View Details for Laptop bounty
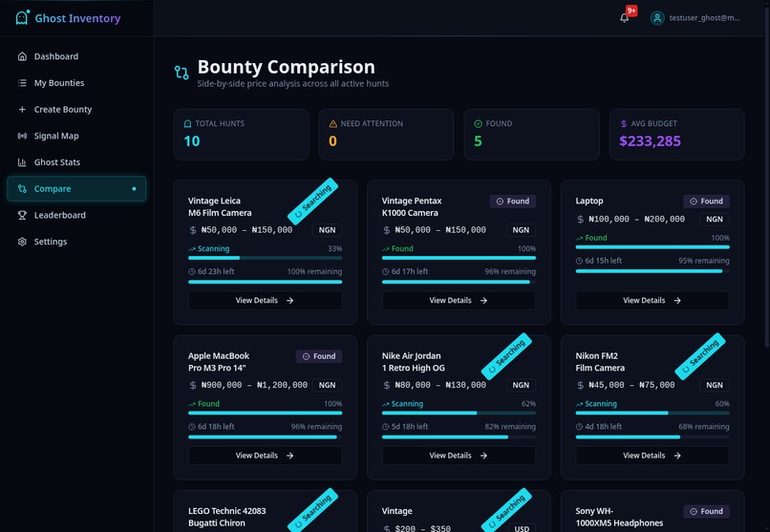The height and width of the screenshot is (532, 770). click(652, 300)
